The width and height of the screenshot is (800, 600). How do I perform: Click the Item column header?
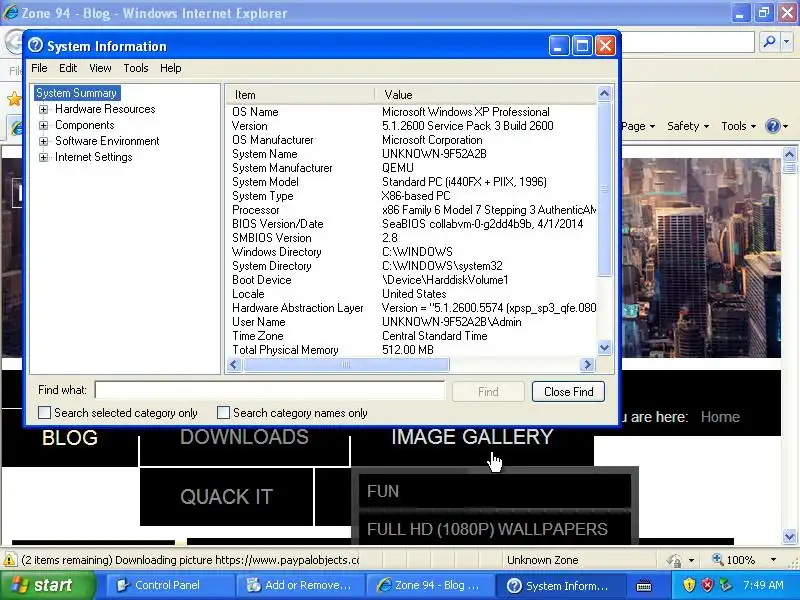click(x=300, y=95)
